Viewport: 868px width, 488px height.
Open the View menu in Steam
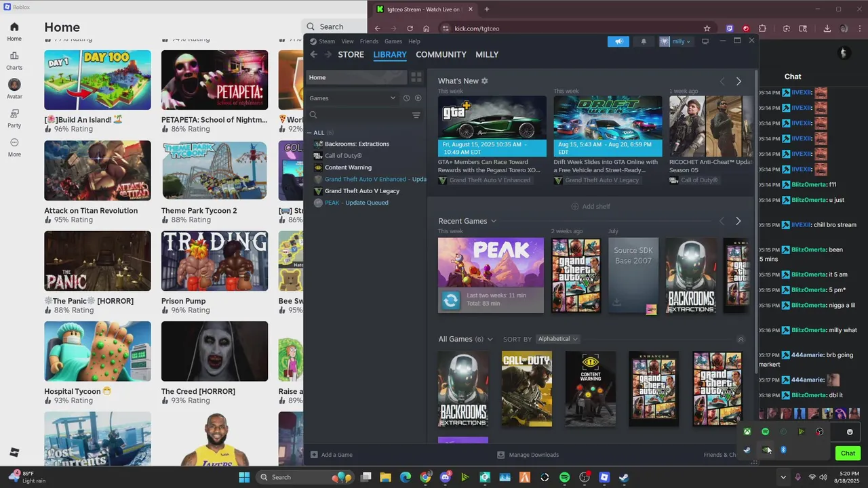[x=347, y=41]
